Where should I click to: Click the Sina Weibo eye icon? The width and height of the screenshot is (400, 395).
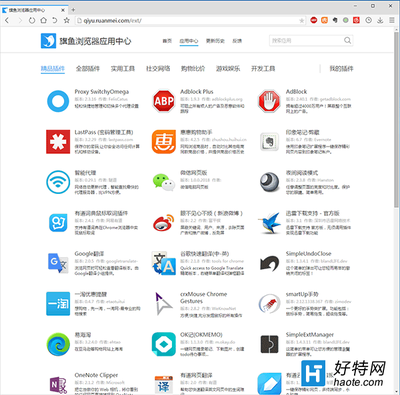pyautogui.click(x=164, y=223)
